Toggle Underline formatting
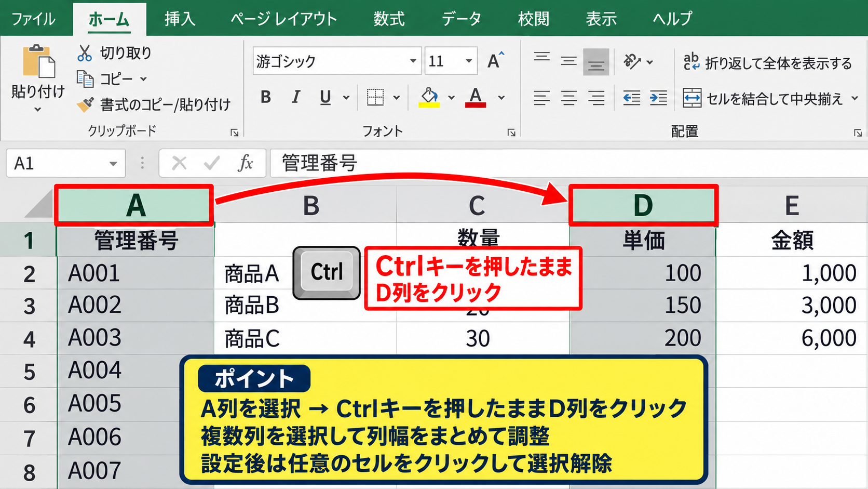This screenshot has height=489, width=868. (x=325, y=97)
